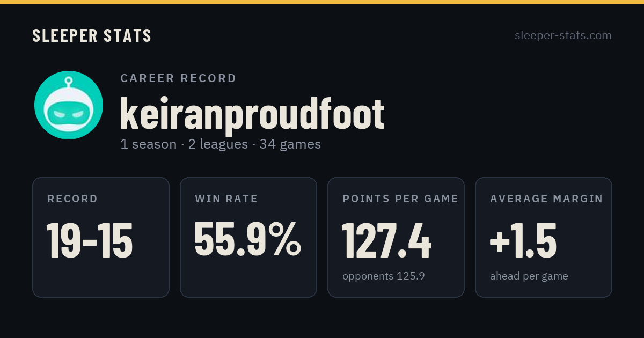Image resolution: width=644 pixels, height=338 pixels.
Task: Open the sleeper-stats.com link
Action: tap(563, 35)
